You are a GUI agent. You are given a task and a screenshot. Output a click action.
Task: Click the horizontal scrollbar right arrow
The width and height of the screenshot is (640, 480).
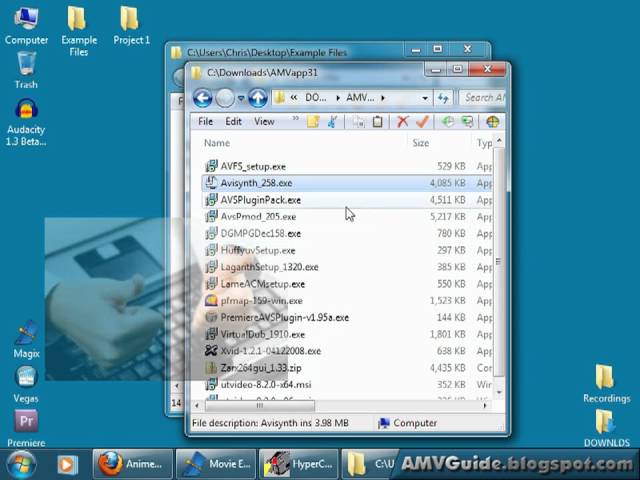pos(485,405)
